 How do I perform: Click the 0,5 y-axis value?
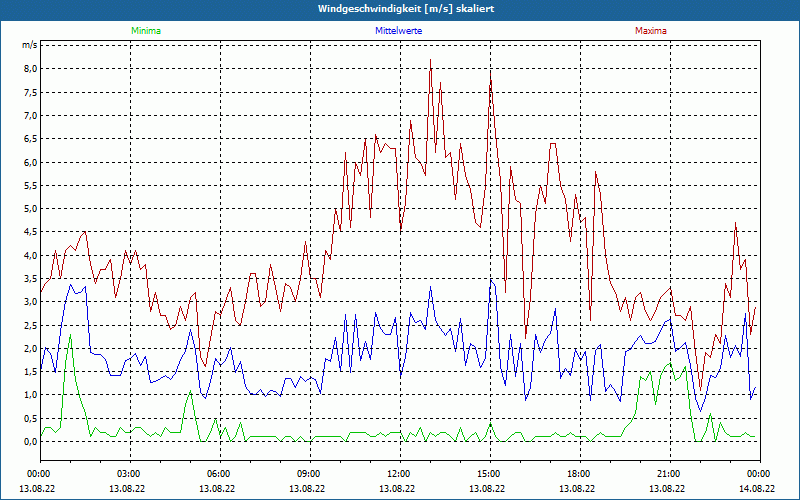pos(31,418)
